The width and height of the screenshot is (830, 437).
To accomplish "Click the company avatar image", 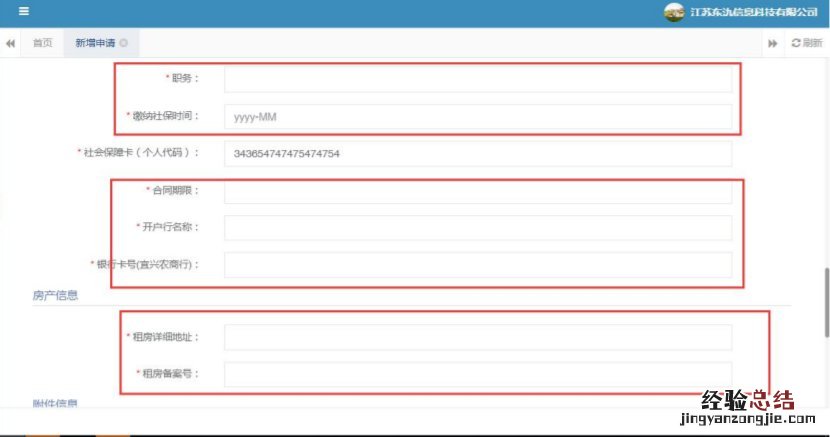I will coord(674,12).
